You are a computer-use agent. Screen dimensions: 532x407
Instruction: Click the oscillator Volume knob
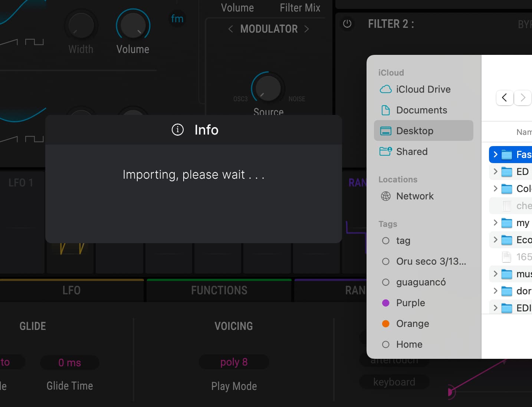tap(133, 26)
